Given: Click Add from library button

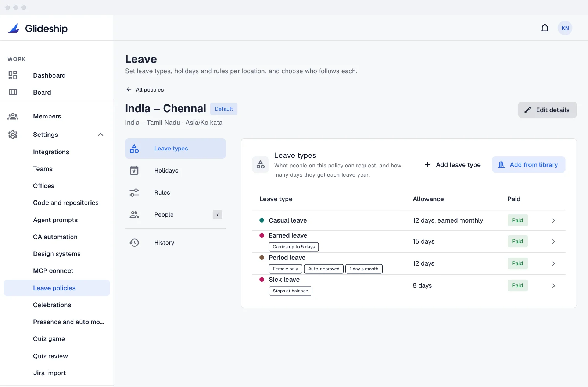Looking at the screenshot, I should click(528, 165).
